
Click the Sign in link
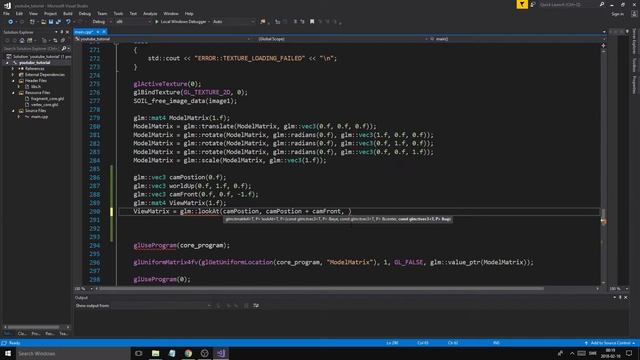coord(618,14)
